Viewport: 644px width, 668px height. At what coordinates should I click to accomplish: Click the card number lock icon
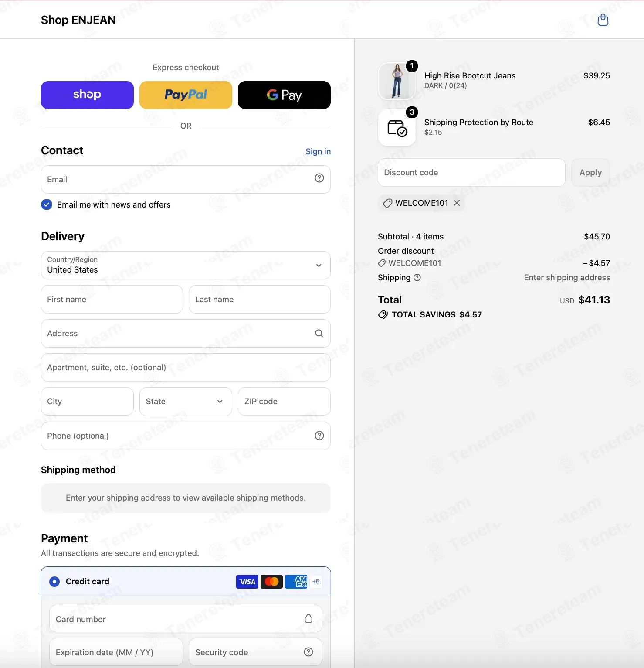308,618
